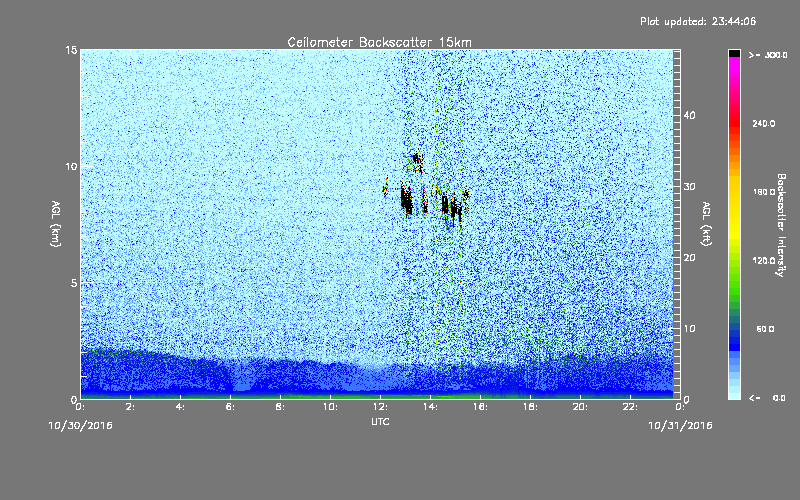Viewport: 800px width, 500px height.
Task: Click the 5 km tick label on the left axis
Action: click(x=74, y=283)
